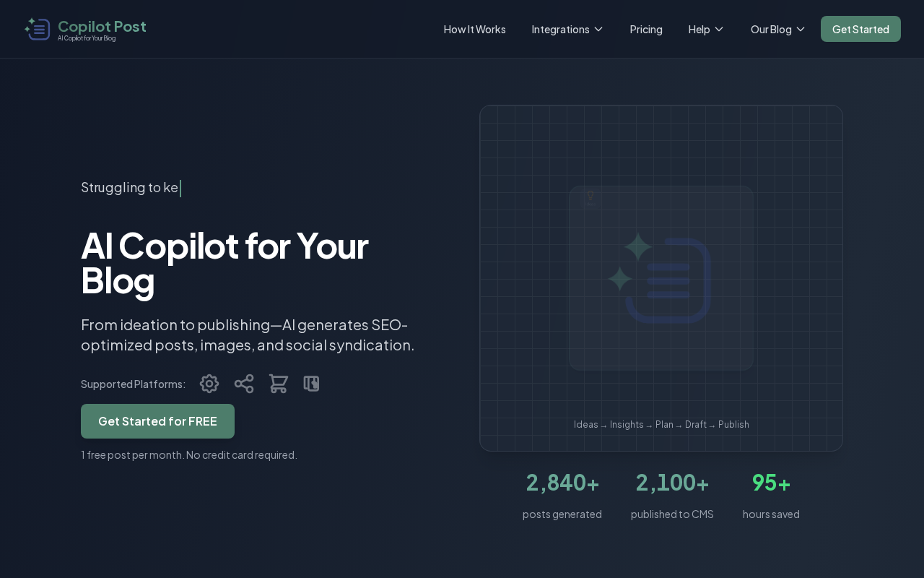Click the lightbulb icon in the animation card
Screen dimensions: 924x578
pos(590,196)
